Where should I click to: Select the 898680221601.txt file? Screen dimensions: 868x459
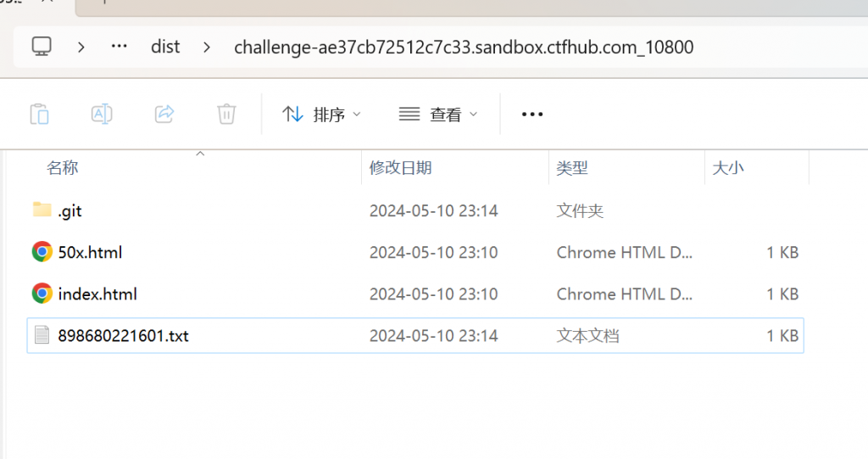click(x=415, y=335)
